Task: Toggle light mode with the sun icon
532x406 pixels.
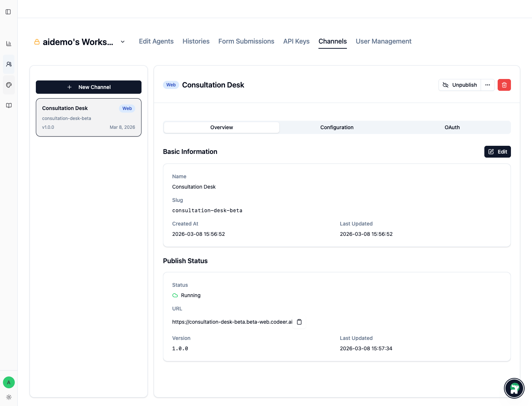Action: pos(8,397)
